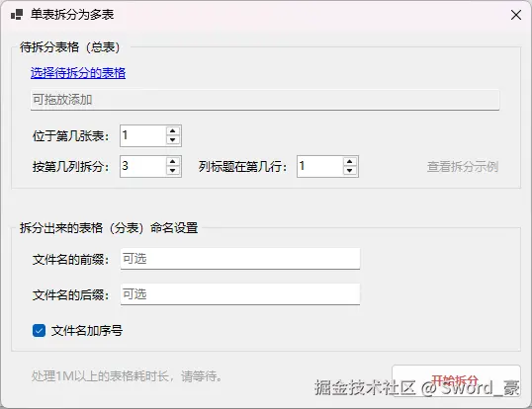Open the 选择待拆分的表格 link

pos(78,73)
